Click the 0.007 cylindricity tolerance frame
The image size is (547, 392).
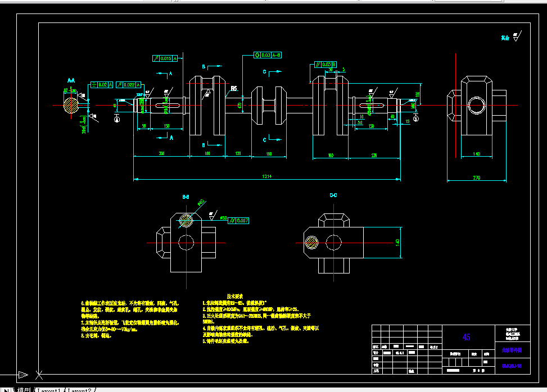click(x=238, y=221)
